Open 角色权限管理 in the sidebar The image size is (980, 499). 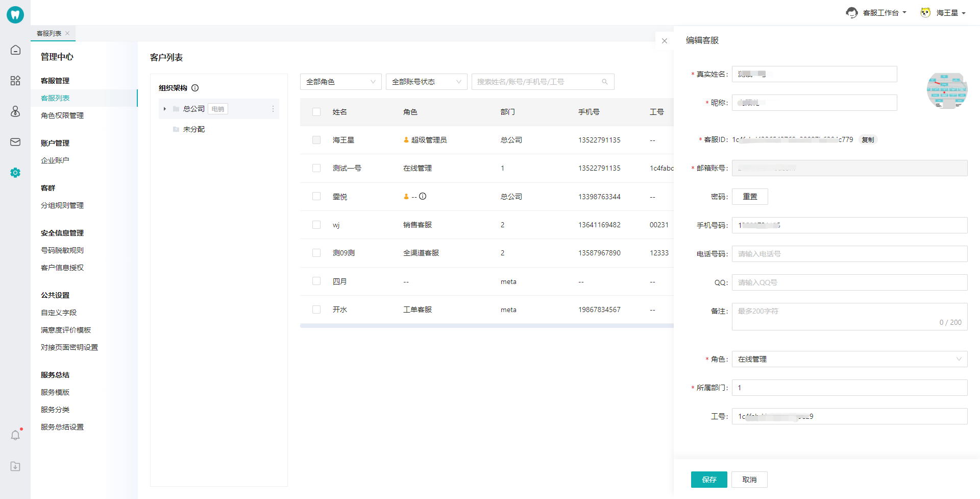click(x=62, y=115)
